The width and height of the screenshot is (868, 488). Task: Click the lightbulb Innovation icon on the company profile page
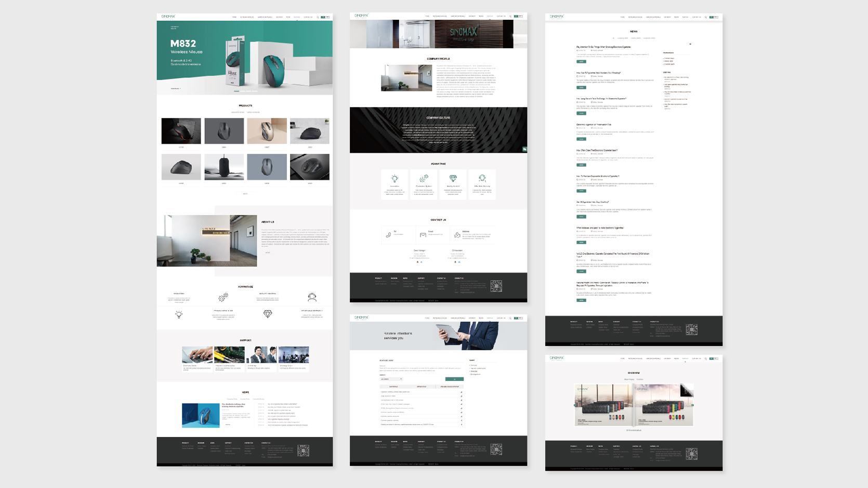tap(394, 178)
